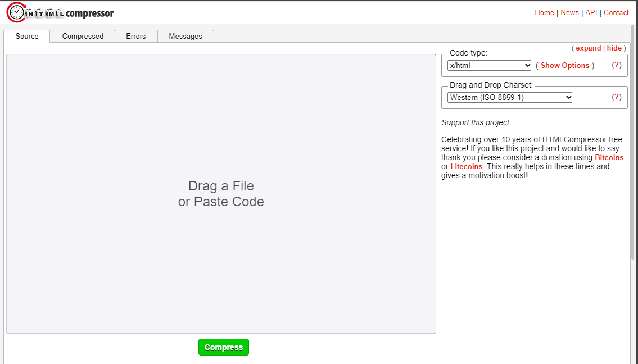Open the Errors tab
The image size is (638, 364).
136,36
